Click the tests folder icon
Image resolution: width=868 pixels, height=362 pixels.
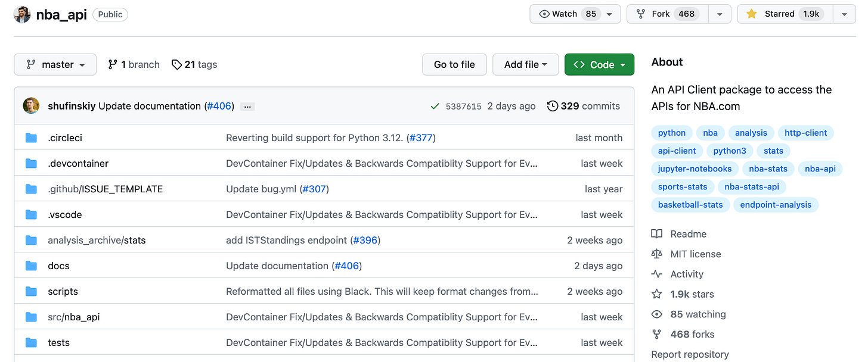(32, 343)
